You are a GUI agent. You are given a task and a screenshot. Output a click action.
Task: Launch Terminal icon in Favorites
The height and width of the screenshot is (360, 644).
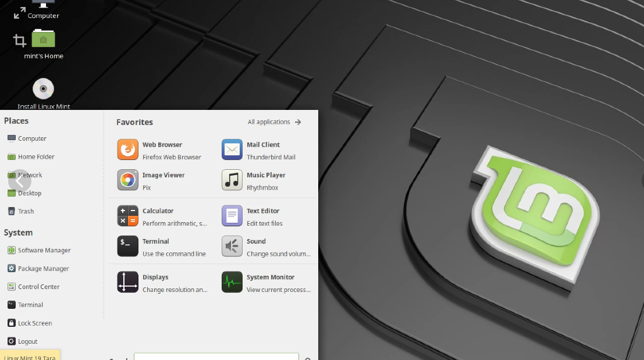(128, 246)
